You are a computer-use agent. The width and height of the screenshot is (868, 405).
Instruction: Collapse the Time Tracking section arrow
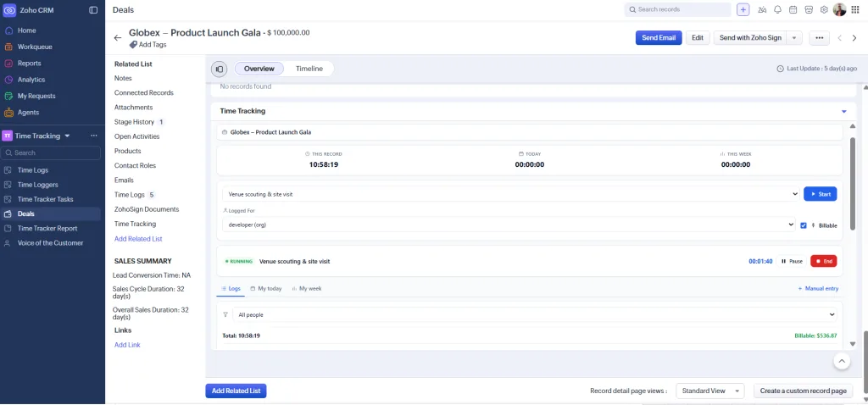click(844, 111)
